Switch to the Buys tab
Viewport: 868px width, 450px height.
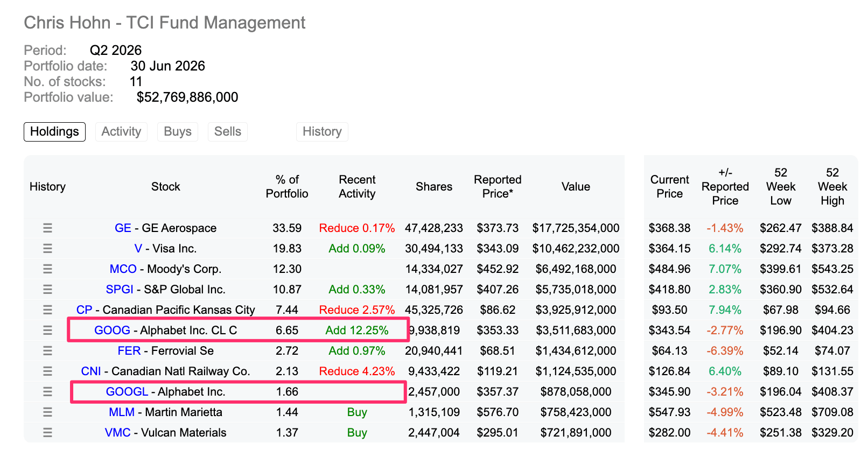(x=178, y=132)
